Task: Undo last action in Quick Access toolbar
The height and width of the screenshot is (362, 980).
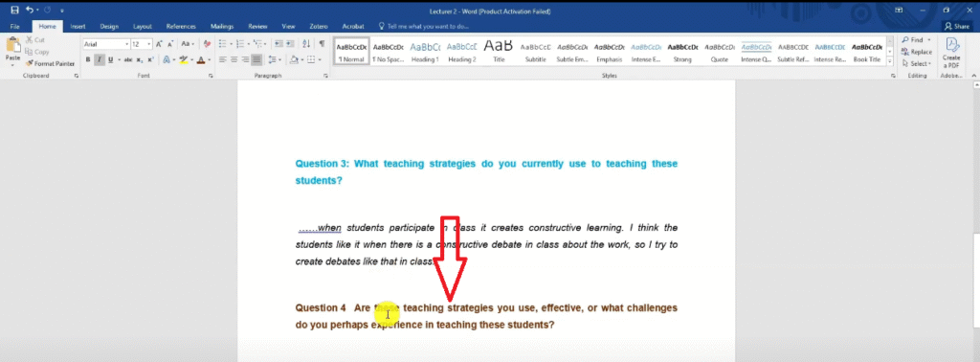Action: 30,11
